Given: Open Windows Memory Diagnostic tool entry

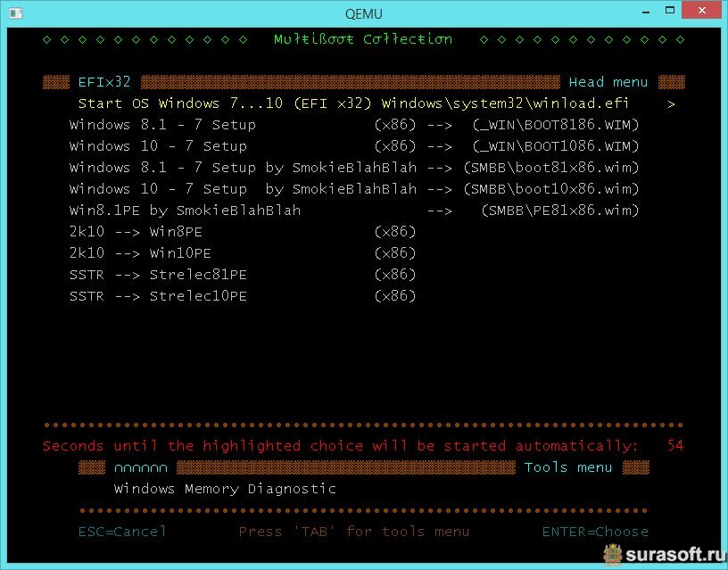Looking at the screenshot, I should tap(225, 488).
